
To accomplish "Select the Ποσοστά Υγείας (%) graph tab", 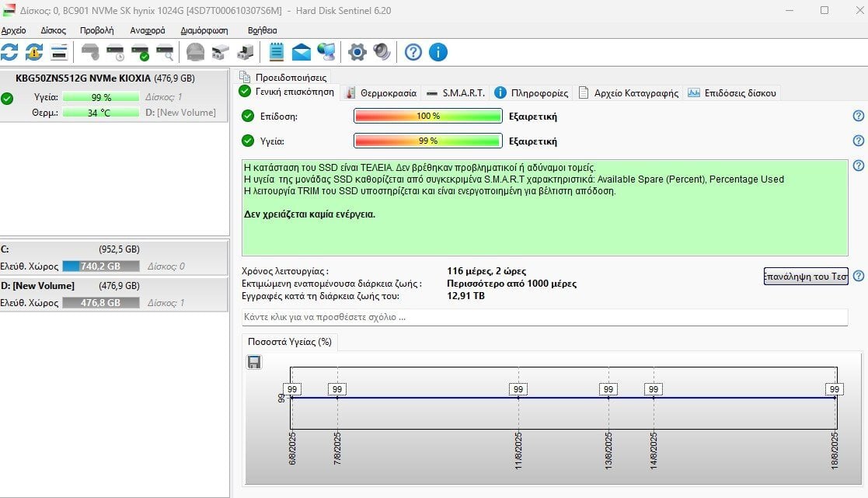I will pos(290,342).
